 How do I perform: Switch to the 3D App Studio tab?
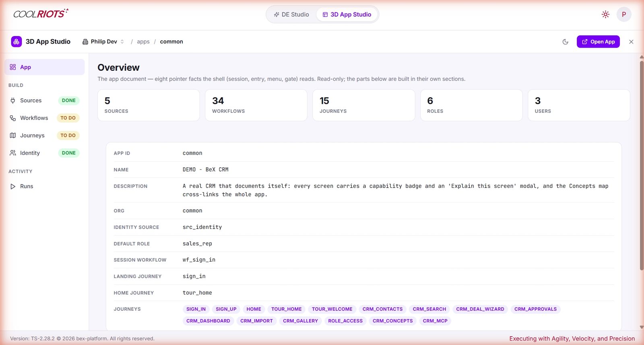[347, 15]
